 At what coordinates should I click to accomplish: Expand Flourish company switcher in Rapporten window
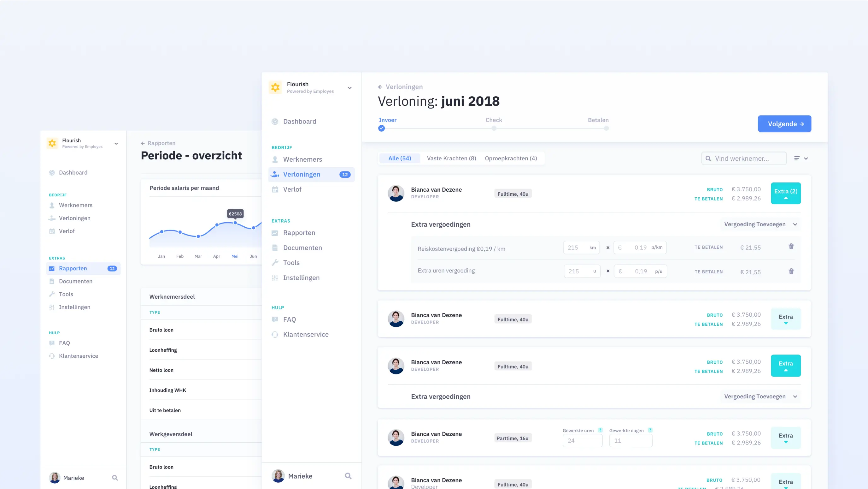tap(116, 144)
